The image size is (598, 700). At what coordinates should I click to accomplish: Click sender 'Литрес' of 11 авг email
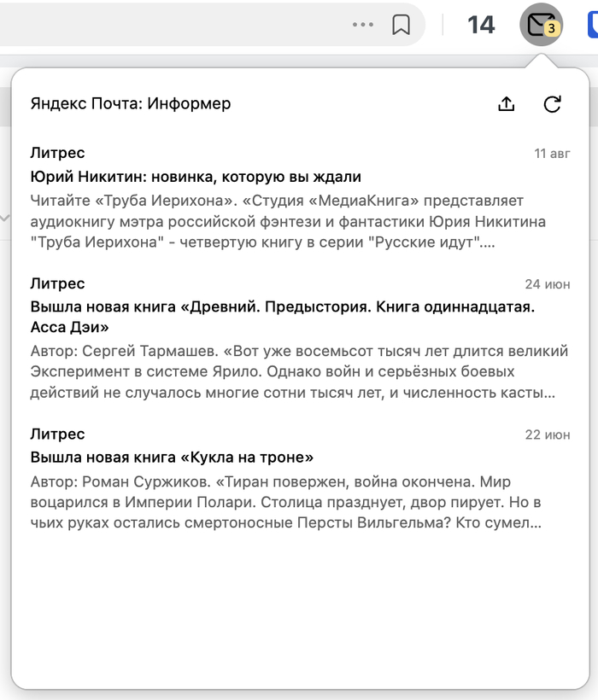coord(57,153)
